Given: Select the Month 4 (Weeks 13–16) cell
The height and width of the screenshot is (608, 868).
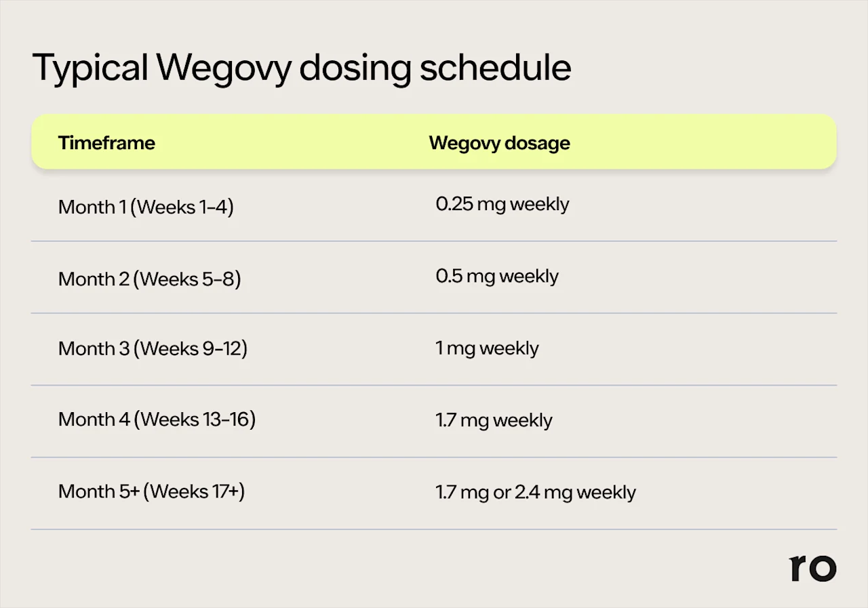Looking at the screenshot, I should 157,420.
